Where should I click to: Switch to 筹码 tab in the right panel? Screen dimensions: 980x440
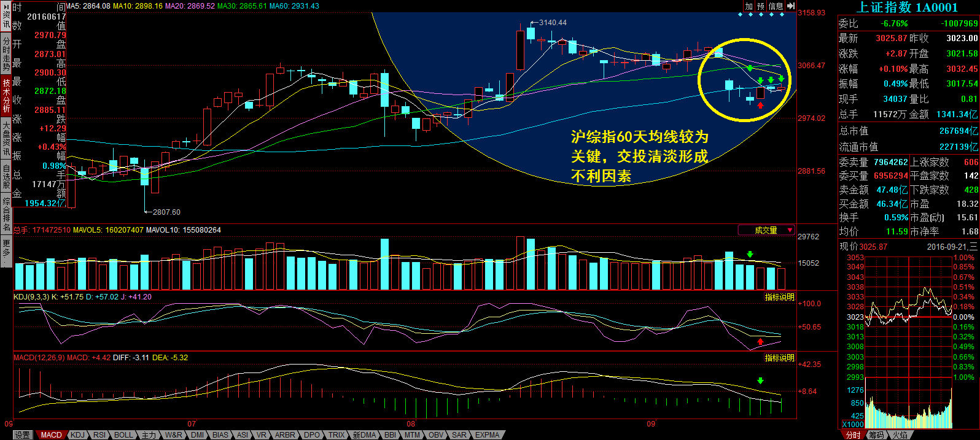click(876, 434)
